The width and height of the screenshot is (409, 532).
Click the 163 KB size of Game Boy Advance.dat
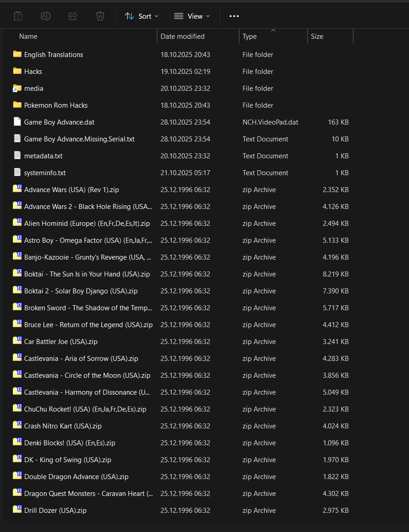coord(338,122)
